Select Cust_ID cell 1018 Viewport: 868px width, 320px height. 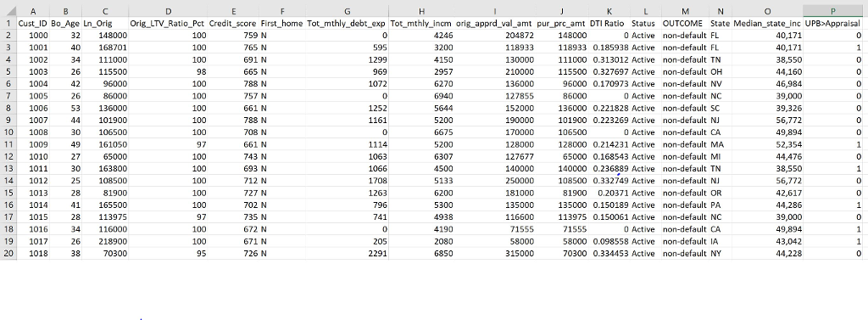[x=33, y=253]
